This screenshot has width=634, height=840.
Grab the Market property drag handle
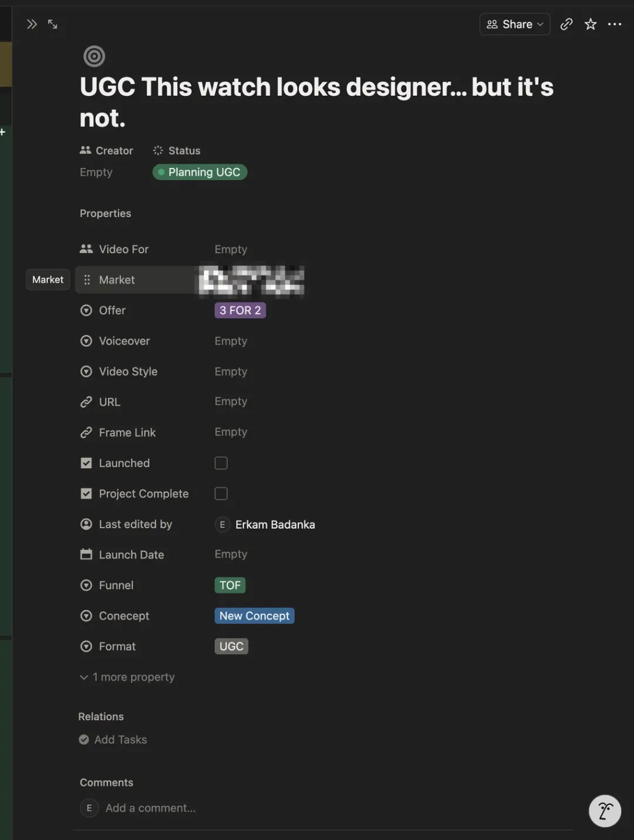pyautogui.click(x=87, y=280)
